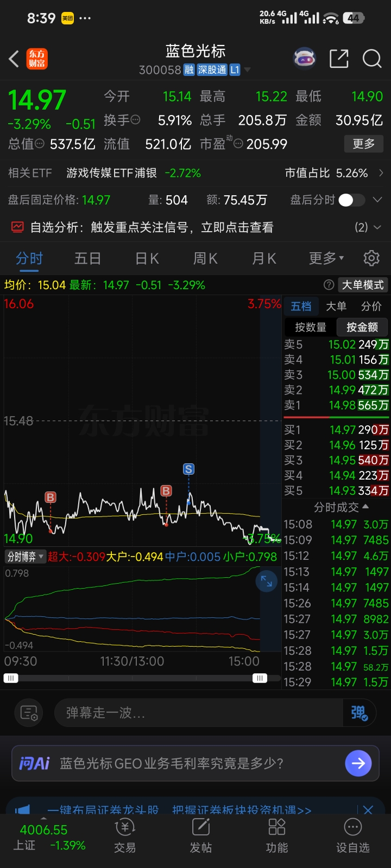Tap left handle of time range slider

[11, 678]
